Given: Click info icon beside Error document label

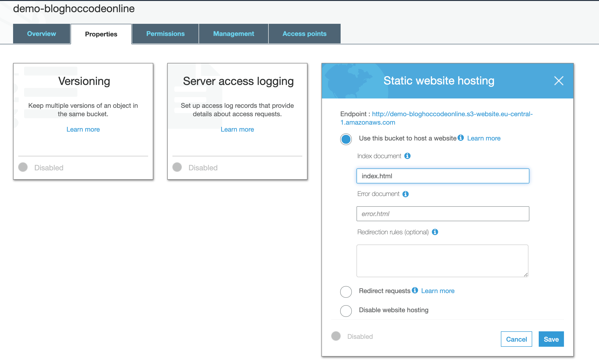Looking at the screenshot, I should (x=406, y=194).
